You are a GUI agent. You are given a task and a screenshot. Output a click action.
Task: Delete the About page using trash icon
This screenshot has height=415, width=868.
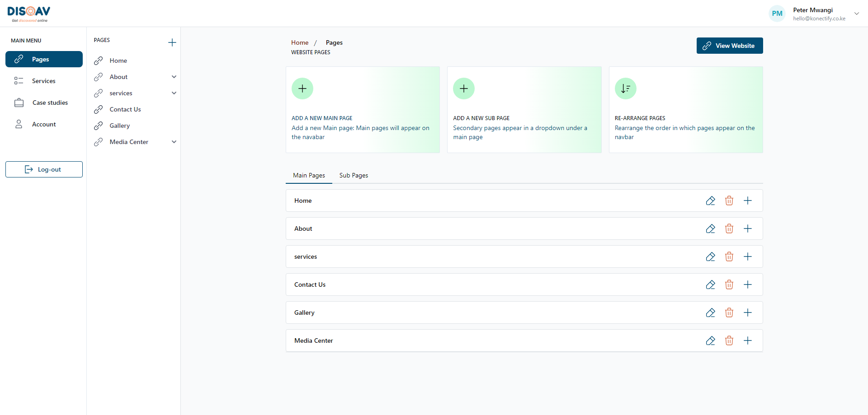[x=729, y=228]
